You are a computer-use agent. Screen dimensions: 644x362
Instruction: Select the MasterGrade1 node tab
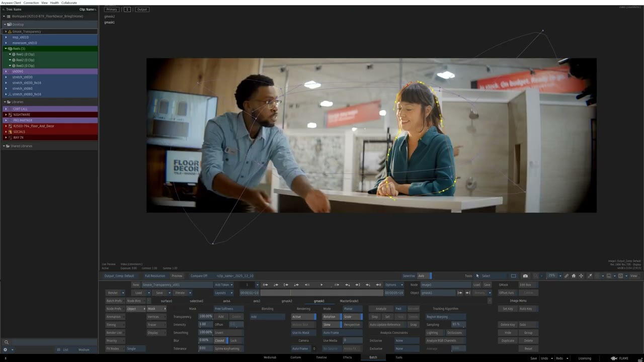click(x=349, y=301)
